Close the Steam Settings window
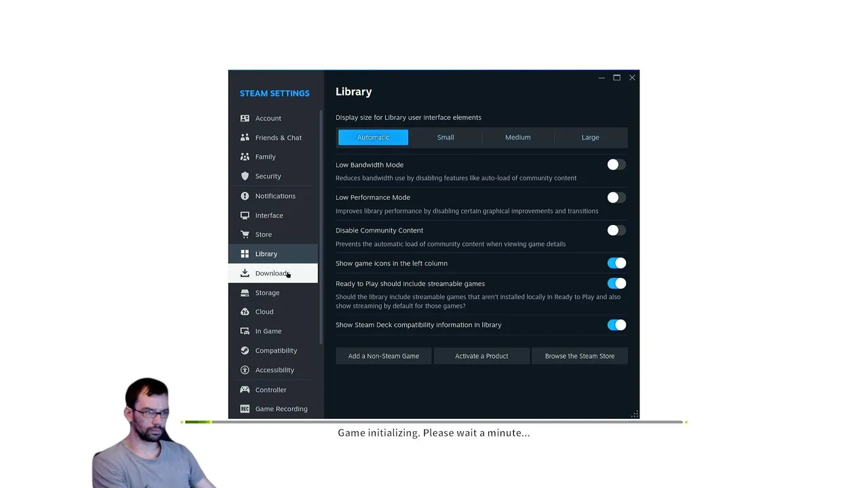This screenshot has height=488, width=868. pos(632,77)
